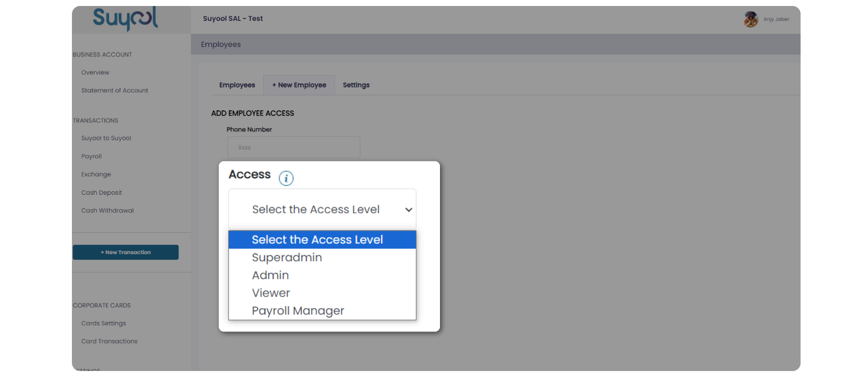
Task: Click the Access info icon
Action: pos(286,178)
